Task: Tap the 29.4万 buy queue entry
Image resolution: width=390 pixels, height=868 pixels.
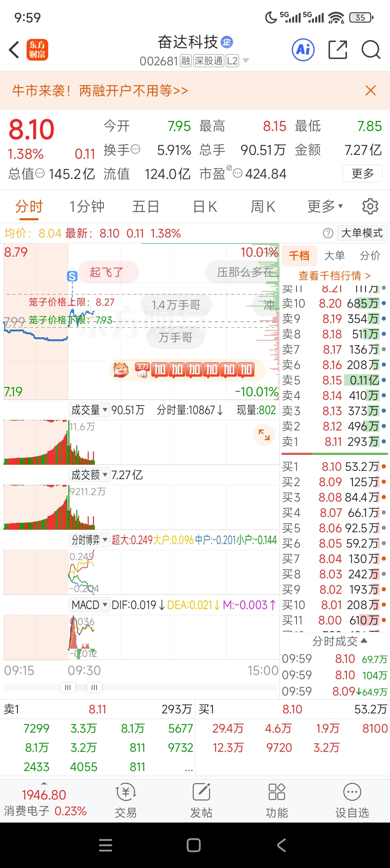Action: 228,728
